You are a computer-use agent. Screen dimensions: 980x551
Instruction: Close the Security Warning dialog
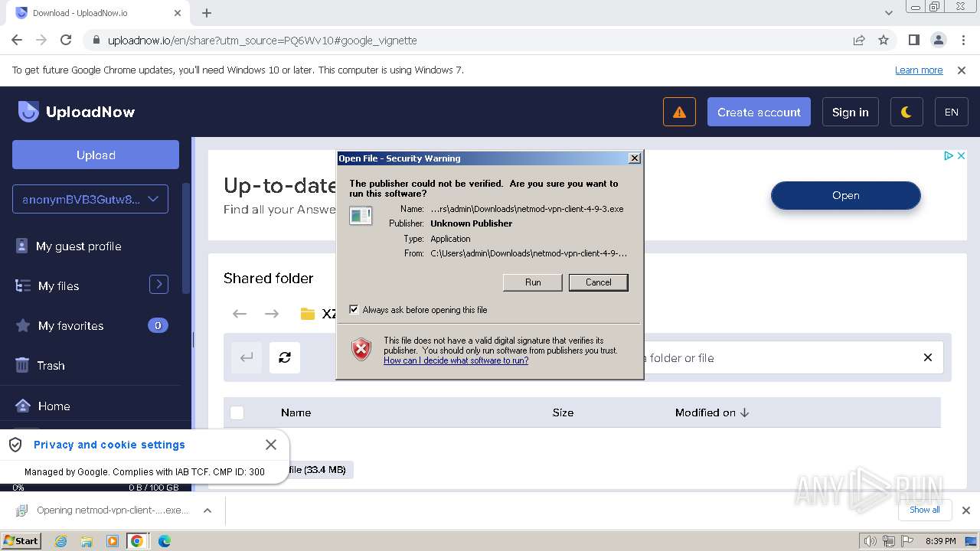(635, 158)
